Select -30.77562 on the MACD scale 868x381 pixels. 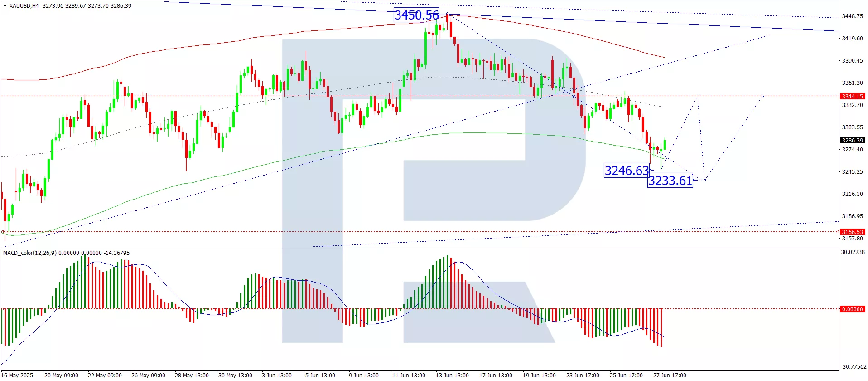854,367
